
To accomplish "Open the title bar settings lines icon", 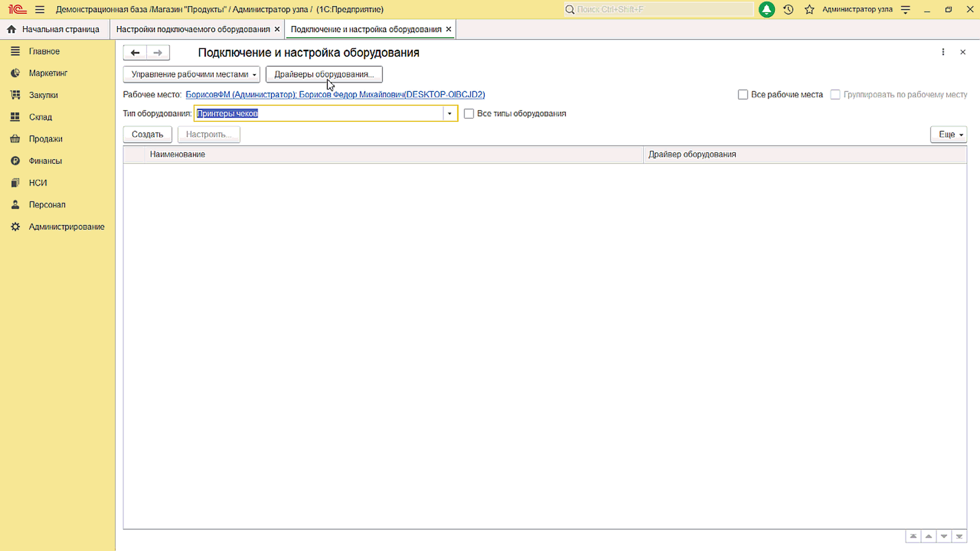I will coord(905,9).
